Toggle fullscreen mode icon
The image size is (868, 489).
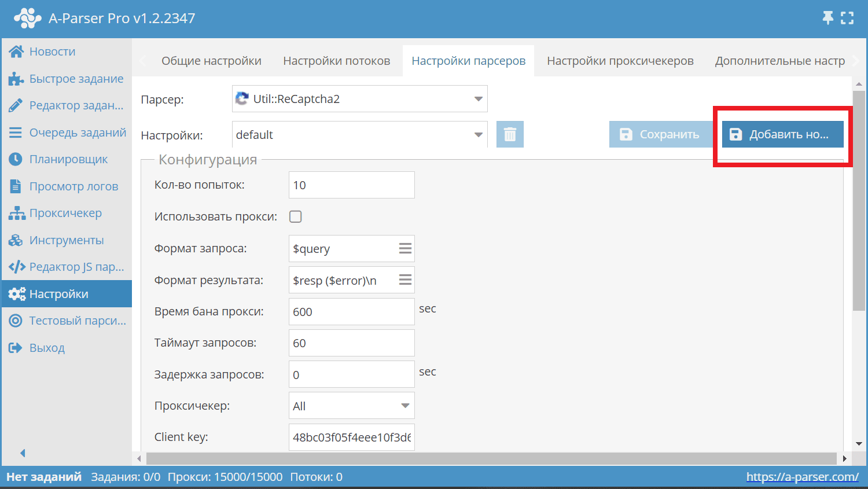[847, 18]
